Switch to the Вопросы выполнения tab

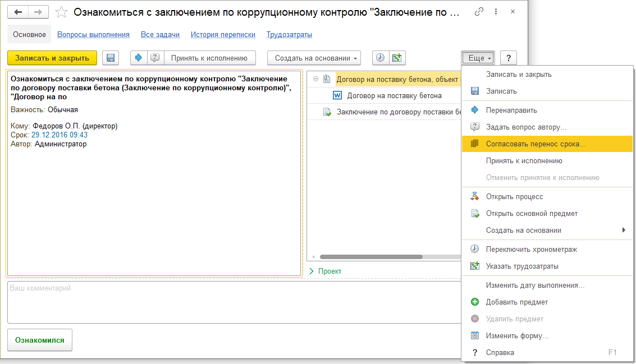tap(93, 35)
